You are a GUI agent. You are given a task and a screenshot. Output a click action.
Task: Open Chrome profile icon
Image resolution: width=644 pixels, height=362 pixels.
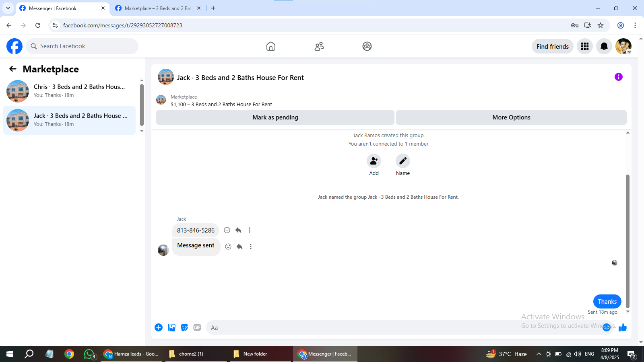click(x=621, y=25)
